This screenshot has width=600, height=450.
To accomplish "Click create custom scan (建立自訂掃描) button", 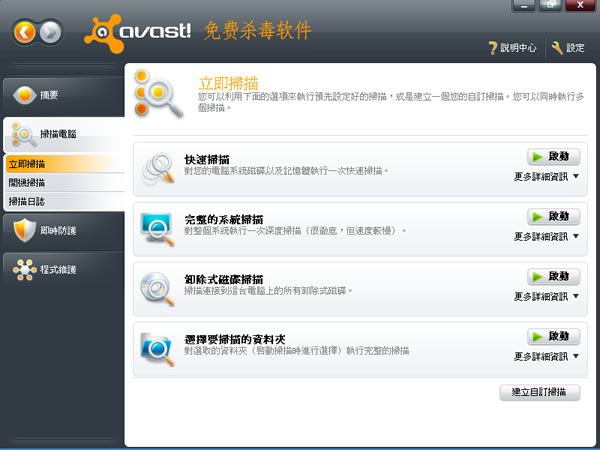I will coord(539,393).
